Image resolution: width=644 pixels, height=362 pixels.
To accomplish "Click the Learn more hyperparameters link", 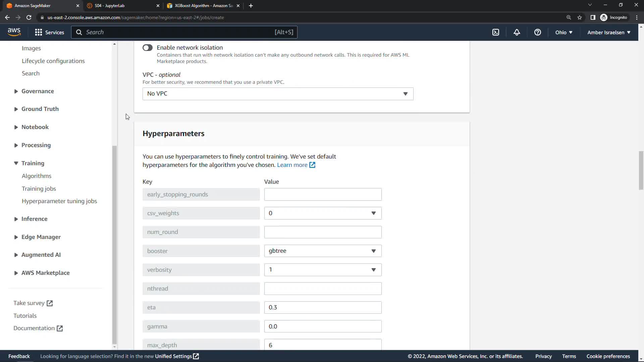I will click(292, 165).
